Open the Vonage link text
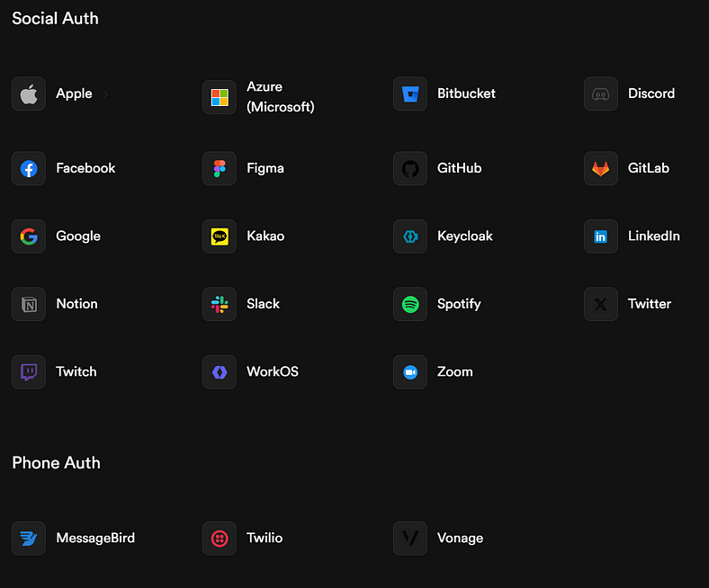The height and width of the screenshot is (588, 709). tap(461, 539)
